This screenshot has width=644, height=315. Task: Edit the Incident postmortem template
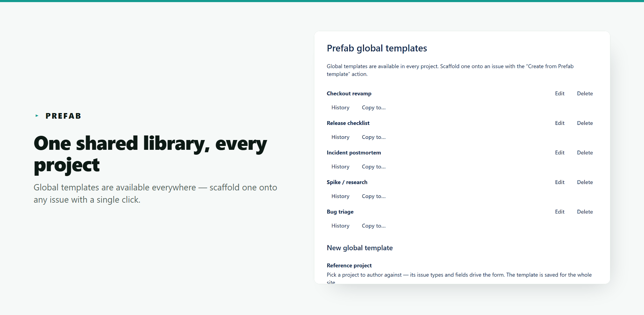click(x=560, y=153)
